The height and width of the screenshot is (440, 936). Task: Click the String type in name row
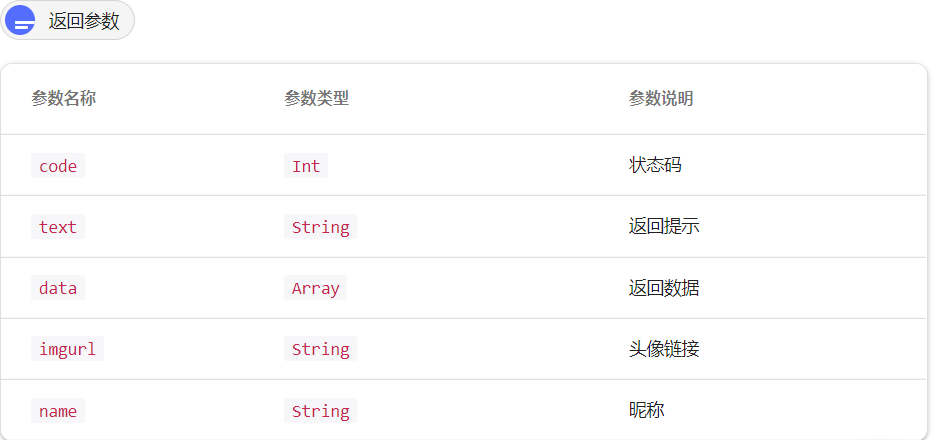[x=321, y=411]
